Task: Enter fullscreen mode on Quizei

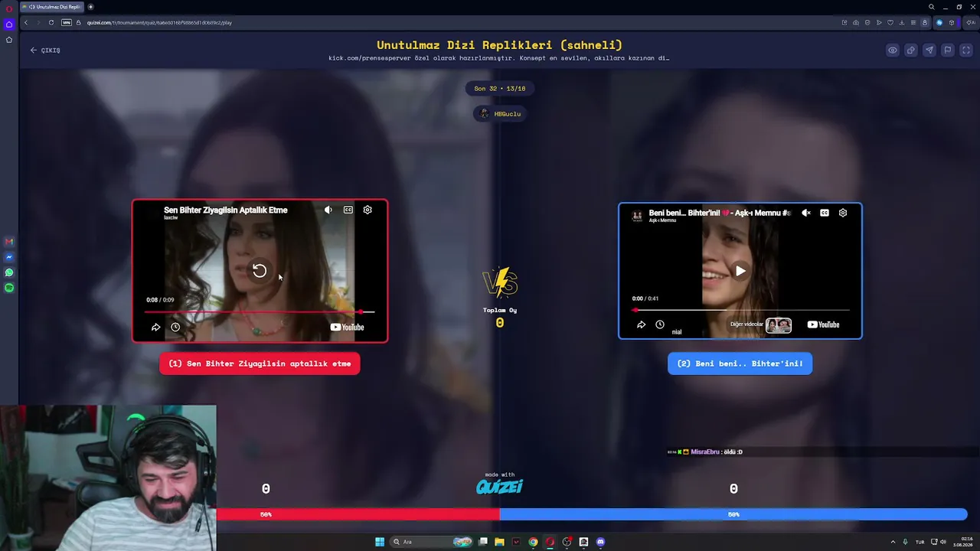Action: [x=966, y=51]
